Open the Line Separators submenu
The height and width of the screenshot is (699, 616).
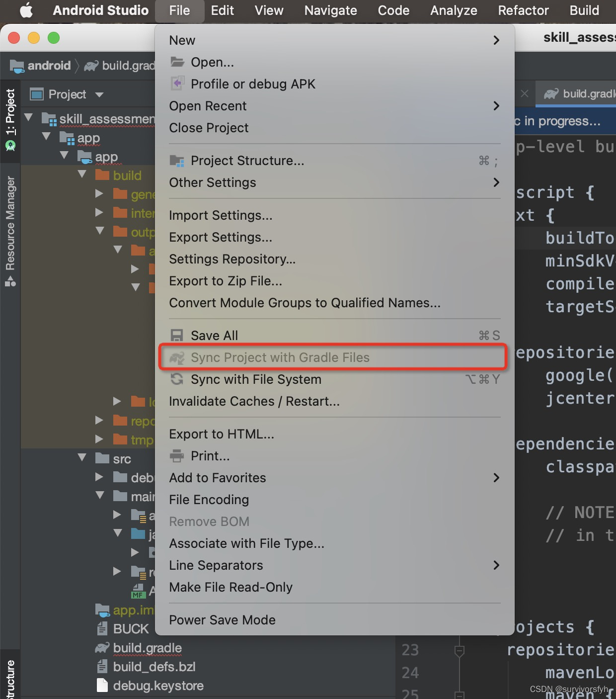click(334, 565)
